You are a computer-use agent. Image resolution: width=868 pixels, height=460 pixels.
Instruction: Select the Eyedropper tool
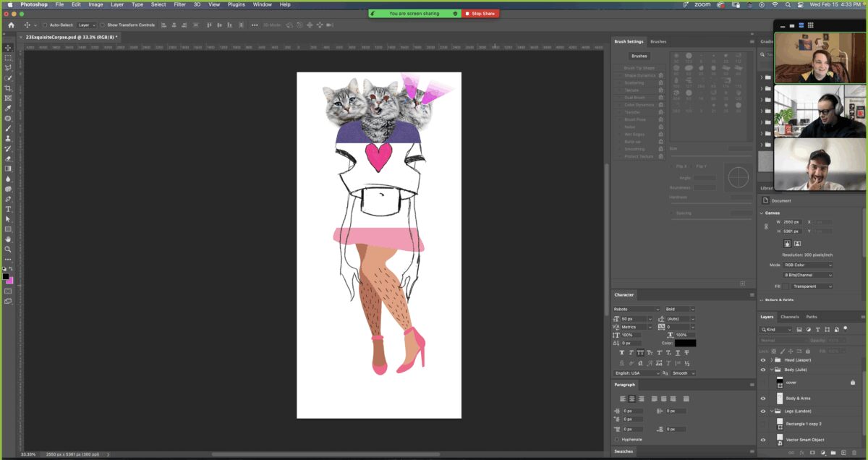point(8,108)
